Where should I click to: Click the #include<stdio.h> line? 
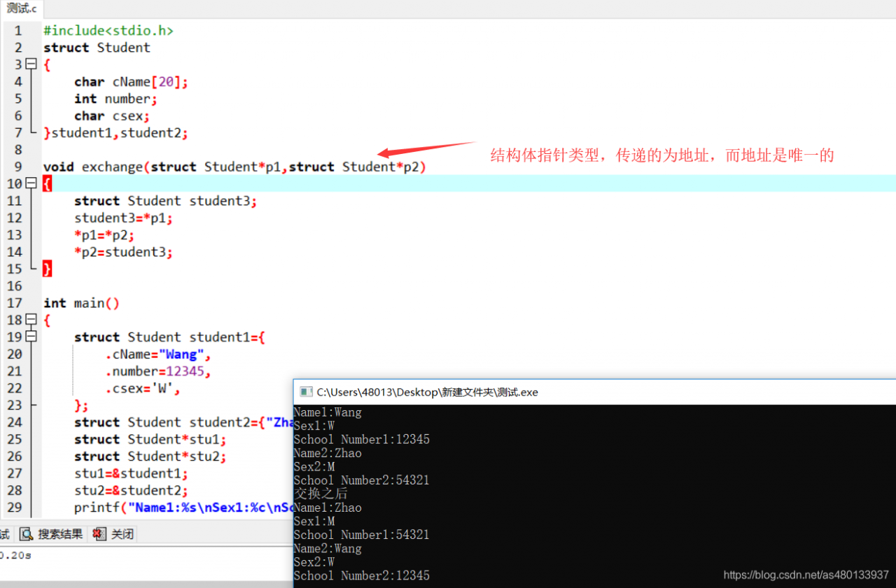pyautogui.click(x=108, y=31)
